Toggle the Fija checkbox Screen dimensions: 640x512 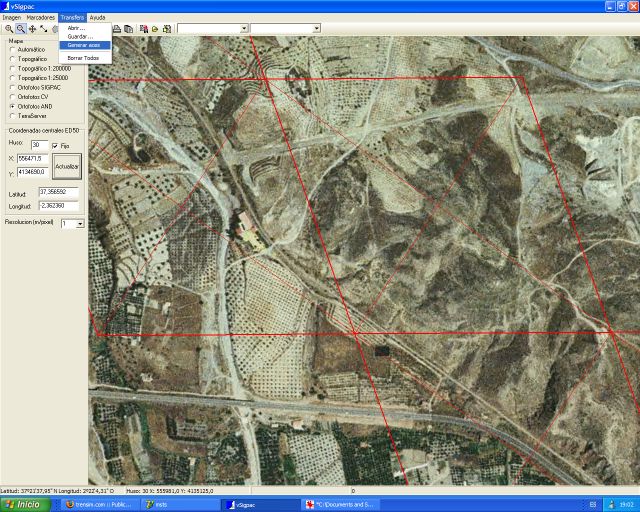54,145
